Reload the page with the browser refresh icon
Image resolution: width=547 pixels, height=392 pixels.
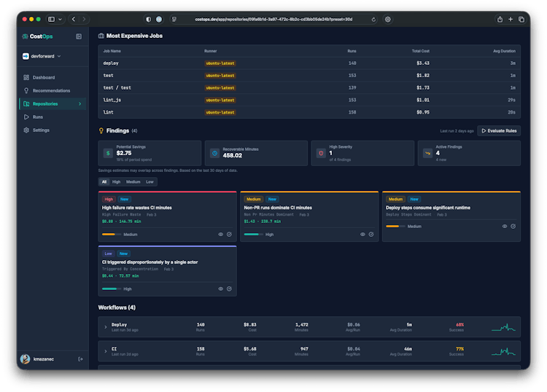(373, 19)
